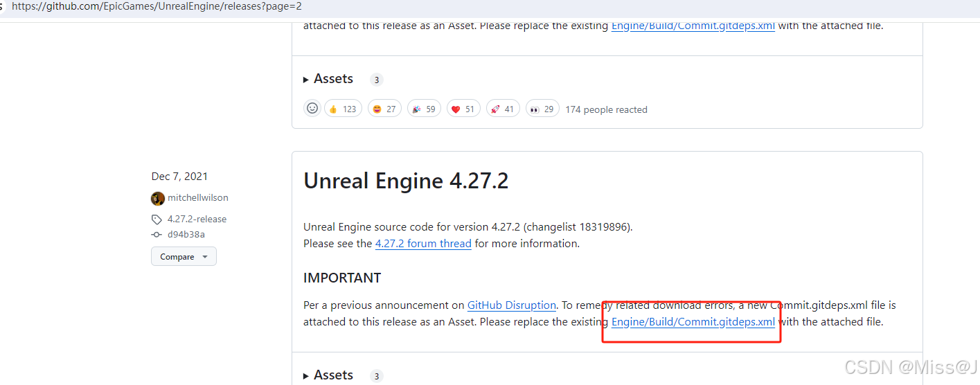Screen dimensions: 980x385
Task: Open commit d94b38a
Action: tap(186, 234)
